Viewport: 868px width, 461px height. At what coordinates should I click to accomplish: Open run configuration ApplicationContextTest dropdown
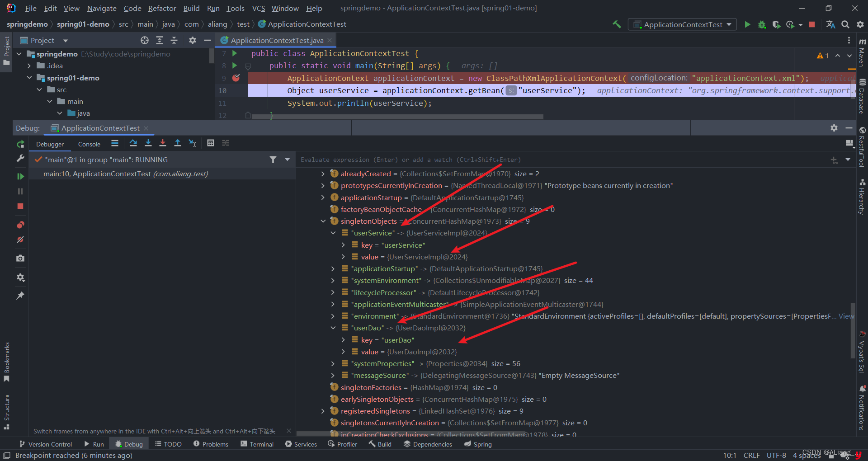pyautogui.click(x=682, y=24)
